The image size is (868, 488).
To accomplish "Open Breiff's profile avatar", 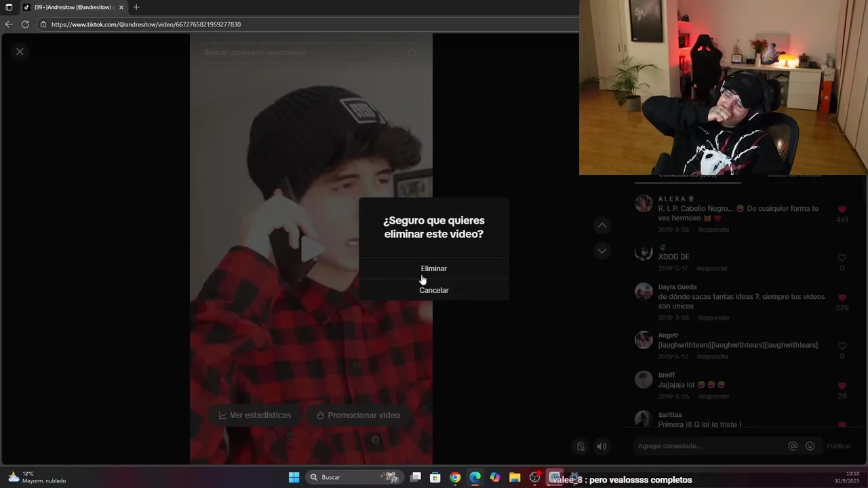I will (644, 380).
